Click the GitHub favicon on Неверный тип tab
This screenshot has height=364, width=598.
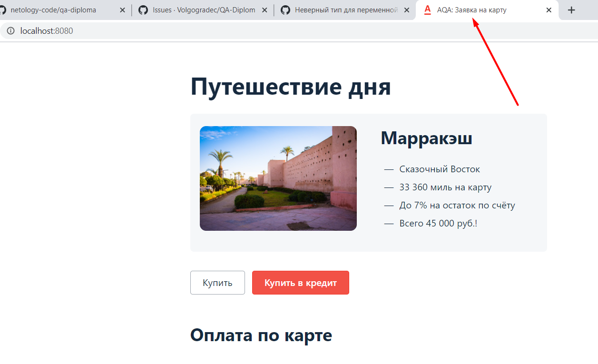point(285,10)
